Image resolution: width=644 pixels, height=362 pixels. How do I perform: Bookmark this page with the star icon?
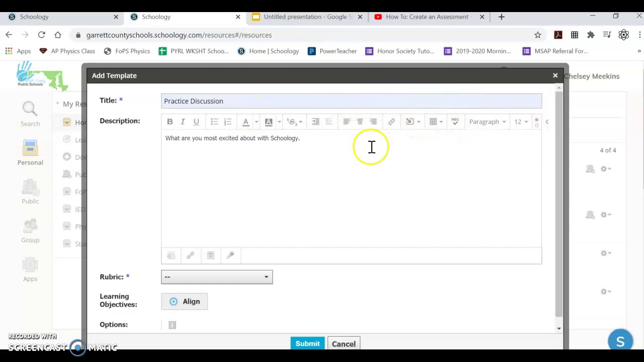(538, 35)
